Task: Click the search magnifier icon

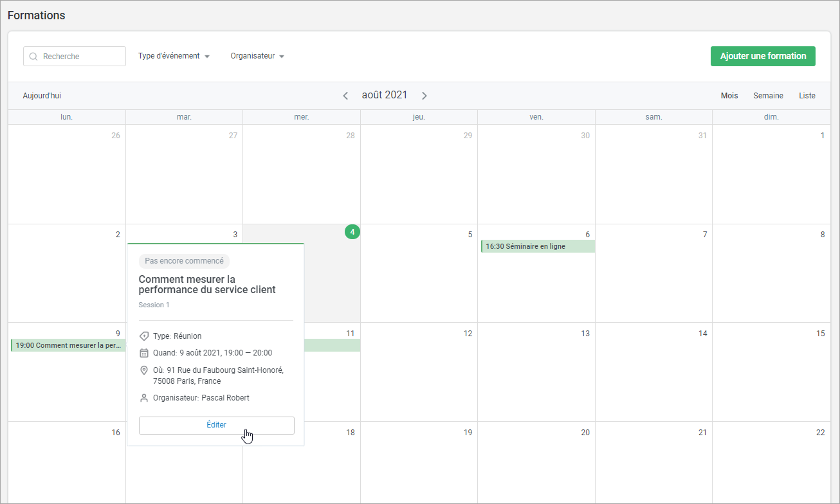Action: (x=33, y=57)
